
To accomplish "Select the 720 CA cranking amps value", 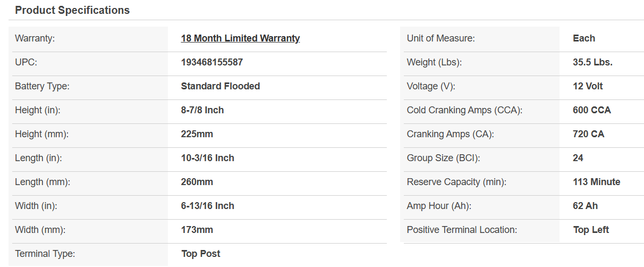I will 588,134.
